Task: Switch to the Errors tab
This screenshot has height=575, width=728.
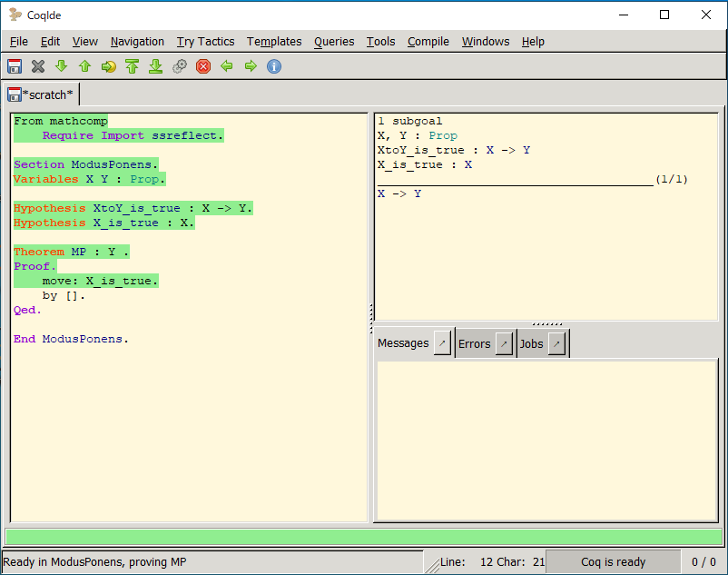Action: [x=474, y=343]
